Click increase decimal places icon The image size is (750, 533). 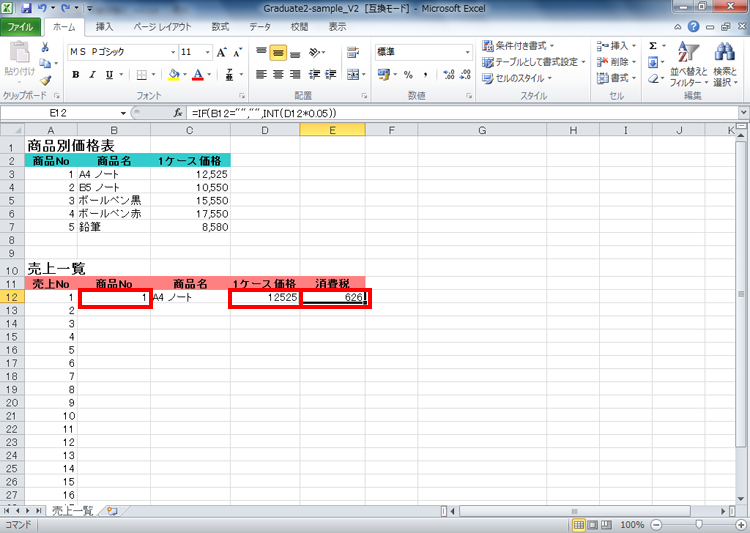click(449, 75)
